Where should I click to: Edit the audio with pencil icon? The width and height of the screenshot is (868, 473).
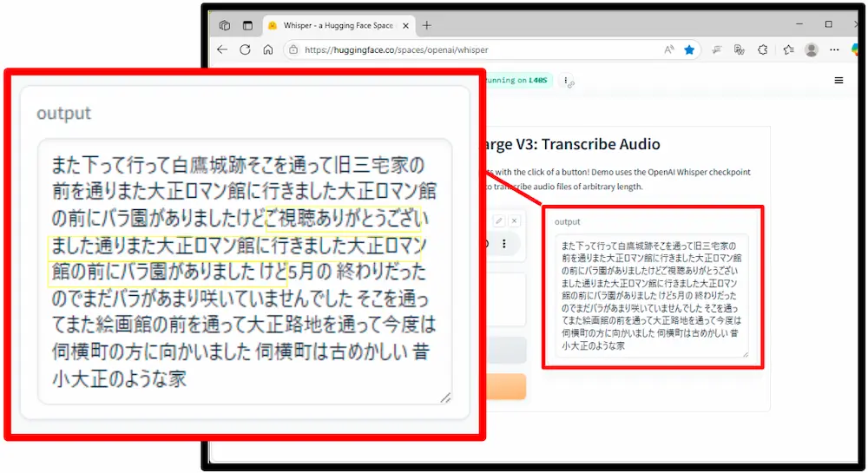499,220
